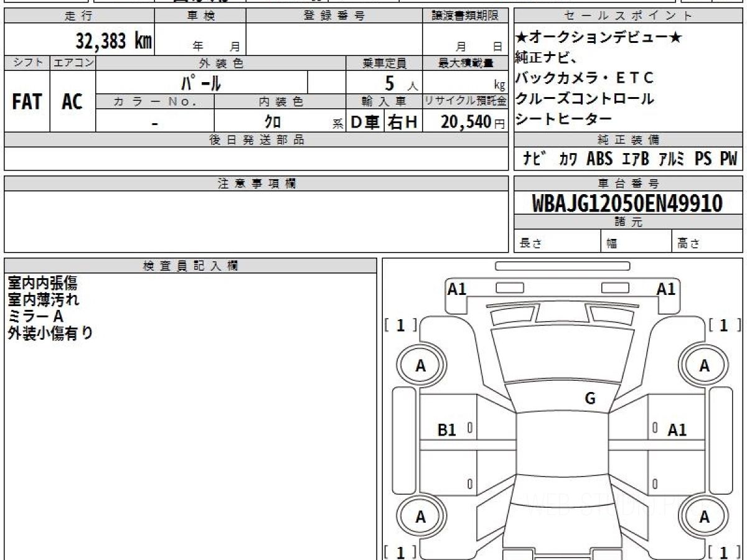This screenshot has height=560, width=747.
Task: Click the seating capacity value 5 人
Action: point(401,84)
